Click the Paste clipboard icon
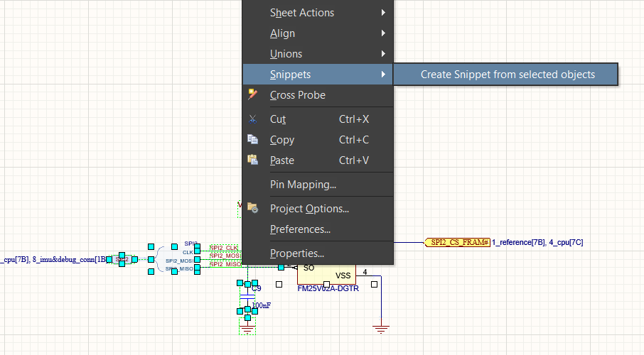644x355 pixels. (252, 160)
